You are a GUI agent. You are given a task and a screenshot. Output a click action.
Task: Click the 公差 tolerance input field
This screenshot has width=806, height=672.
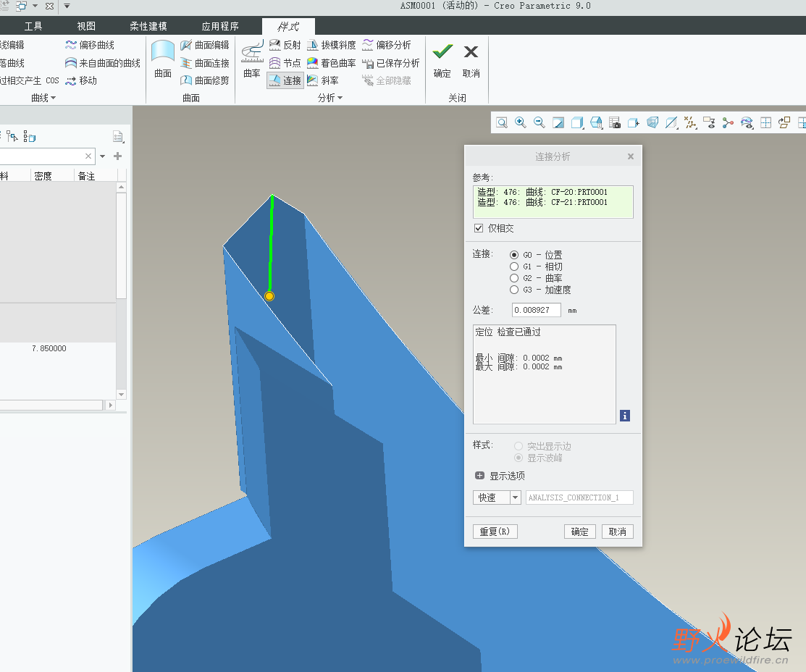coord(536,310)
